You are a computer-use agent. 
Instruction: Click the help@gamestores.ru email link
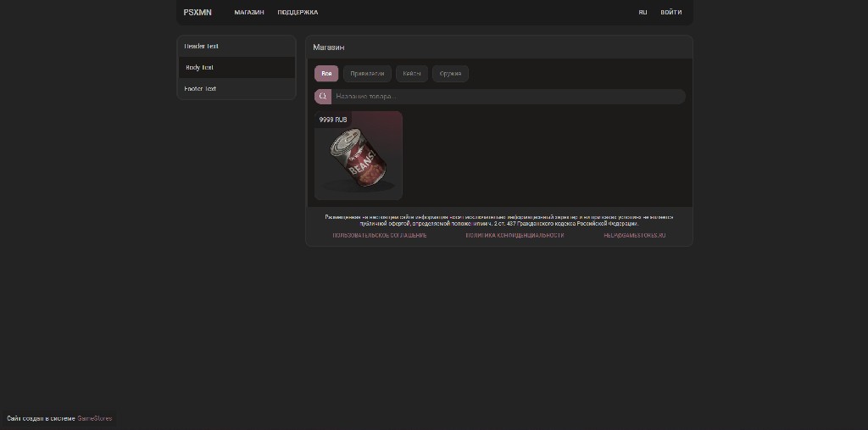(x=634, y=235)
